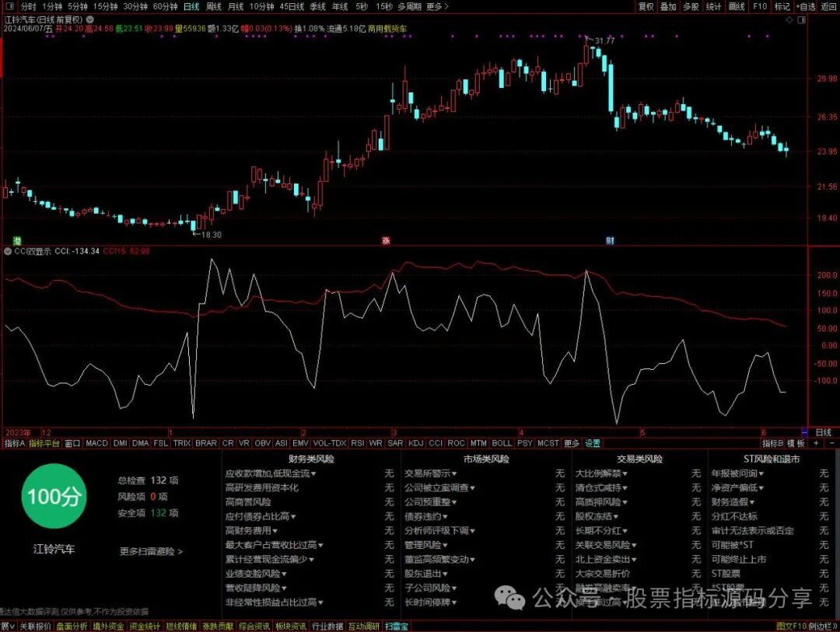
Task: Expand 财务造假 risk item
Action: (733, 502)
